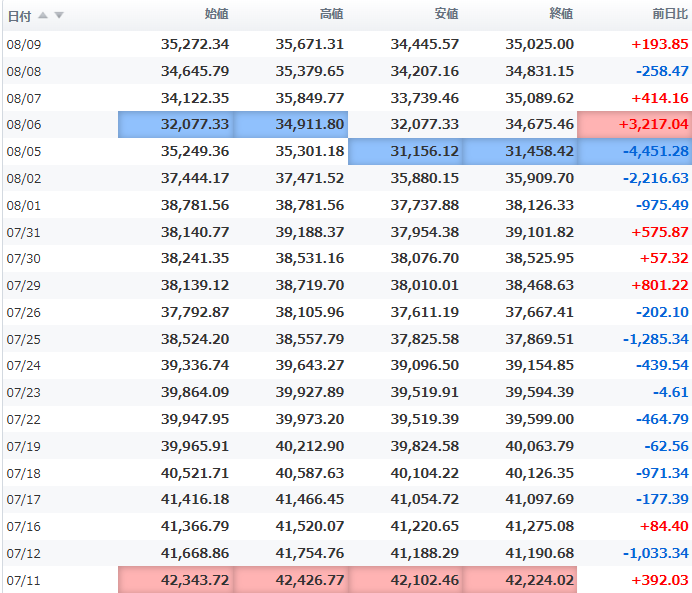The width and height of the screenshot is (692, 593).
Task: Select change value +801.22
Action: [660, 285]
